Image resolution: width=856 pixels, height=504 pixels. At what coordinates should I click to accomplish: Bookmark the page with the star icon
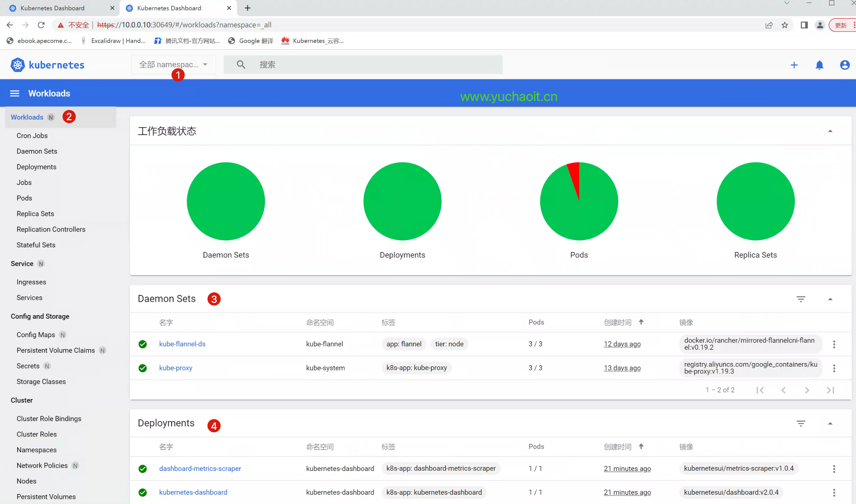pyautogui.click(x=784, y=25)
